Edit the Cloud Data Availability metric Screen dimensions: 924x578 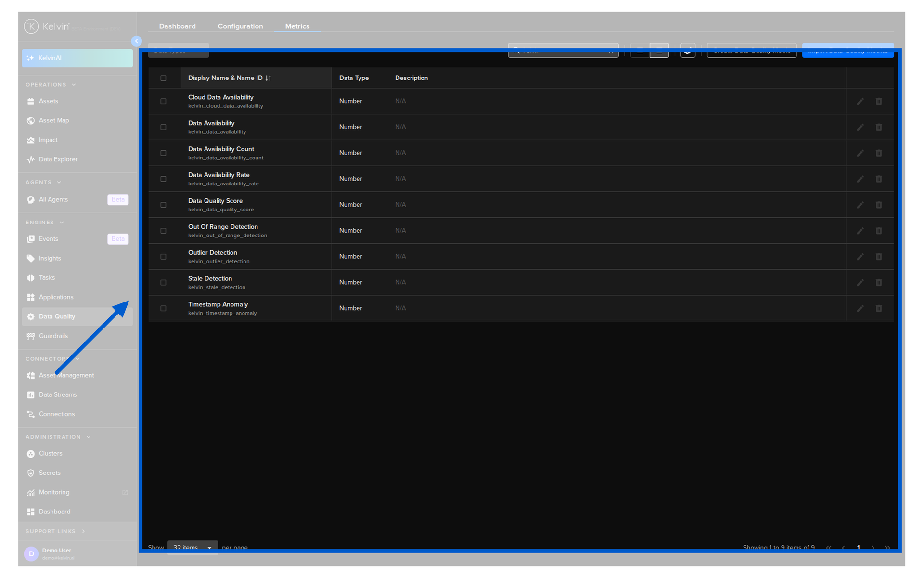click(x=860, y=101)
